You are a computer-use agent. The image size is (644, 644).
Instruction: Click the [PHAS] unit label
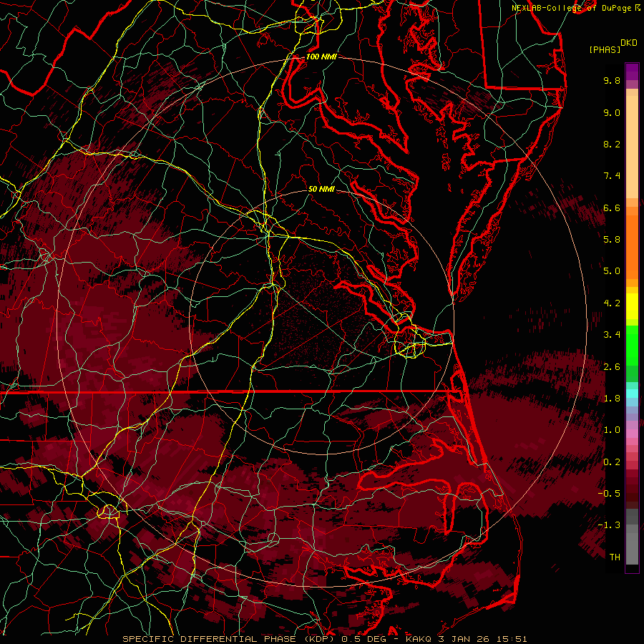coord(605,49)
